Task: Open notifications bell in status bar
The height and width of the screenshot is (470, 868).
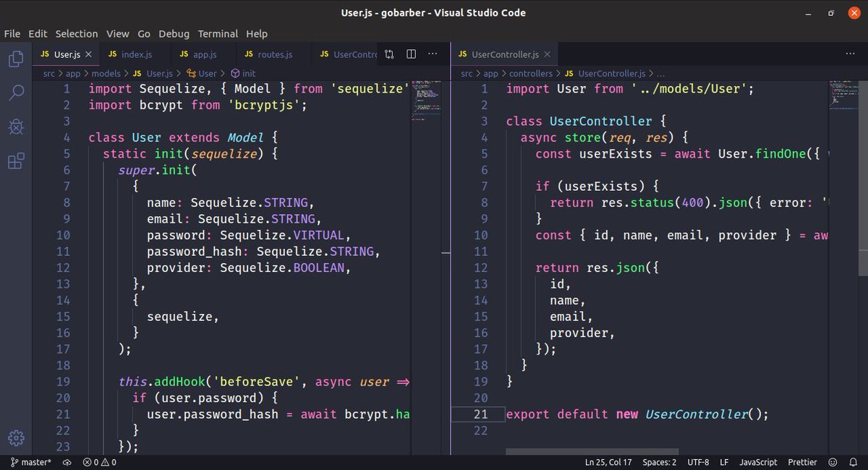Action: click(854, 462)
